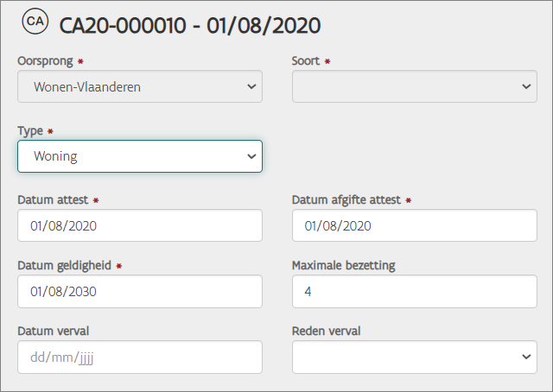Image resolution: width=553 pixels, height=392 pixels.
Task: Focus the empty Datum verval date field
Action: coord(139,357)
